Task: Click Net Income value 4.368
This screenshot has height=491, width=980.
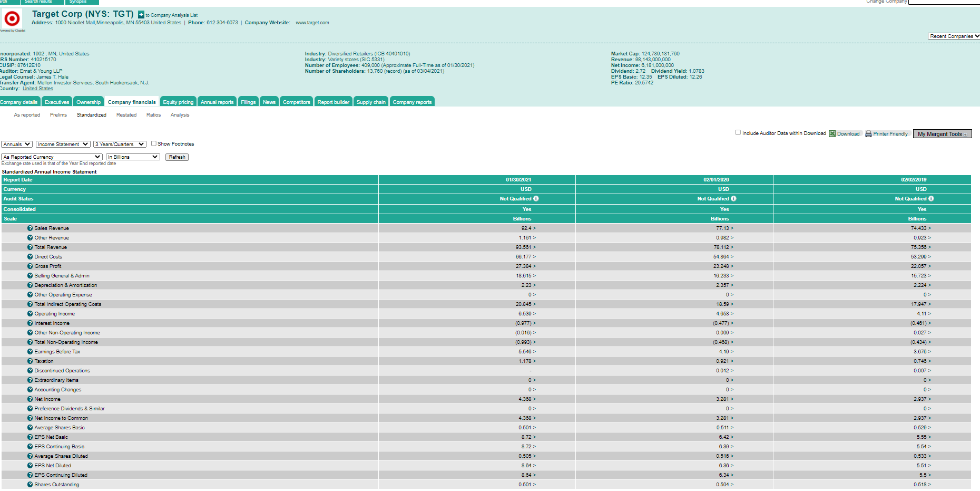Action: click(525, 399)
